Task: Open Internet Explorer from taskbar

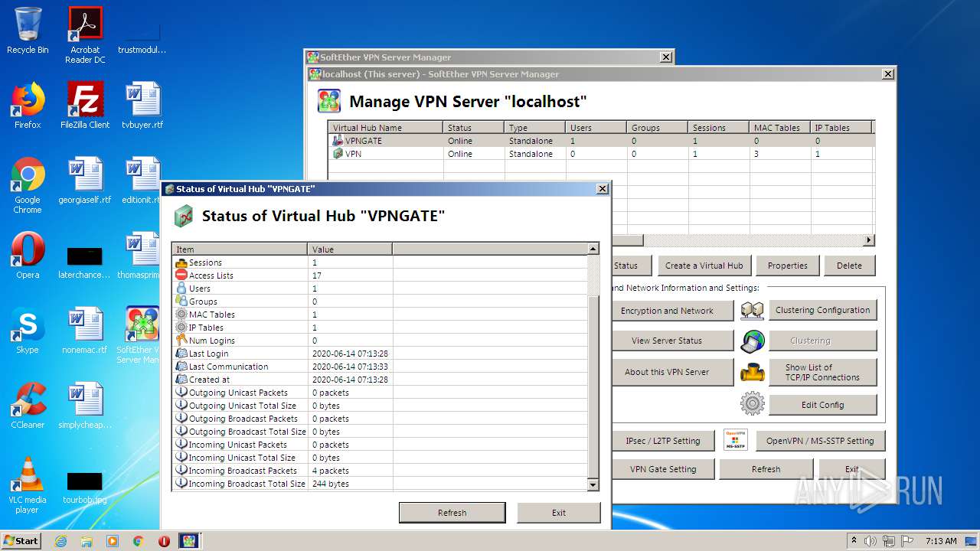Action: pos(60,541)
